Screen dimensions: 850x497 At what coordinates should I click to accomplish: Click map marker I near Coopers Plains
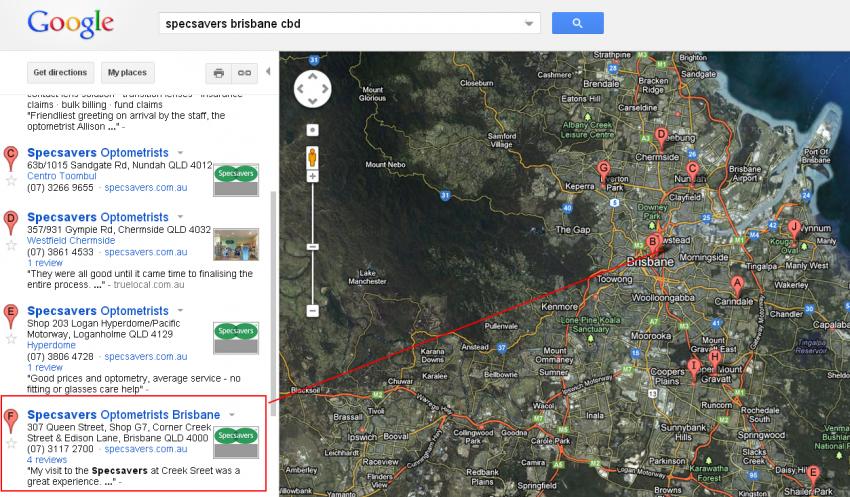tap(694, 369)
